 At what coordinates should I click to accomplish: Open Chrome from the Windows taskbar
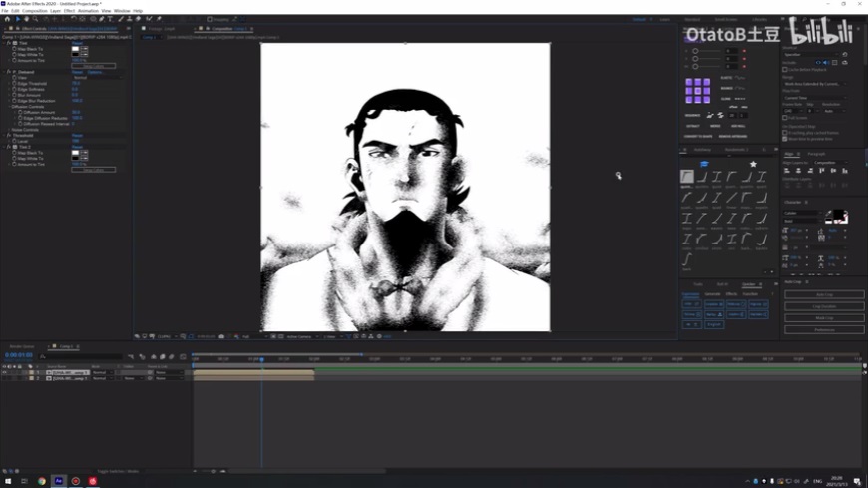[x=42, y=481]
